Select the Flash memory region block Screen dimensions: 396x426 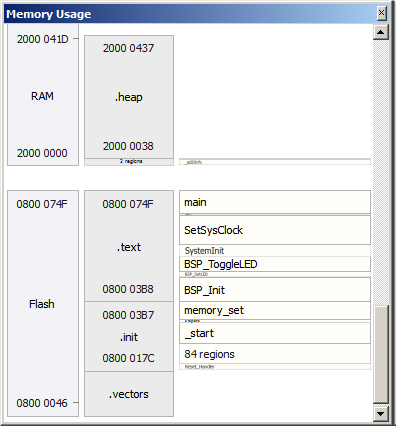(x=43, y=303)
